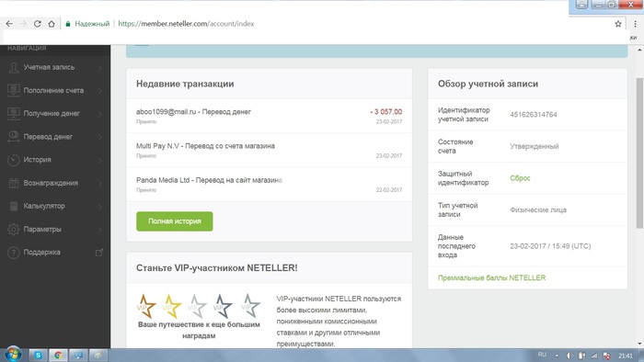
Task: Click the Получение денег withdraw icon
Action: 14,114
